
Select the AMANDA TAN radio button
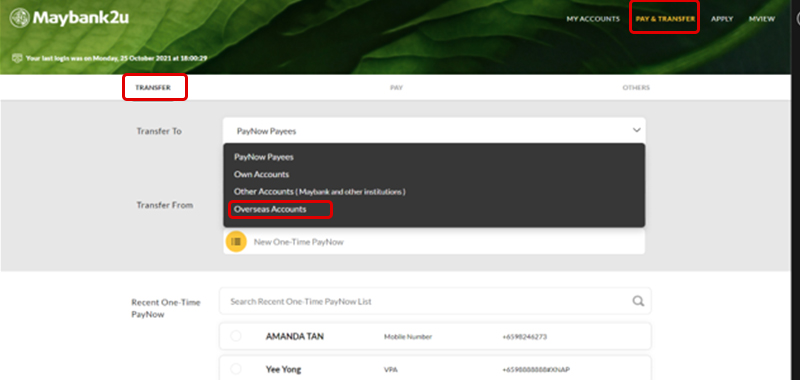pos(236,336)
